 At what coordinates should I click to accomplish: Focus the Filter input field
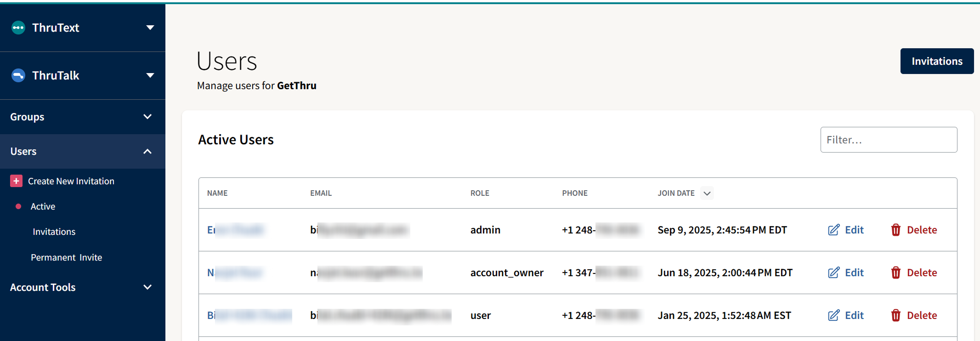coord(889,140)
